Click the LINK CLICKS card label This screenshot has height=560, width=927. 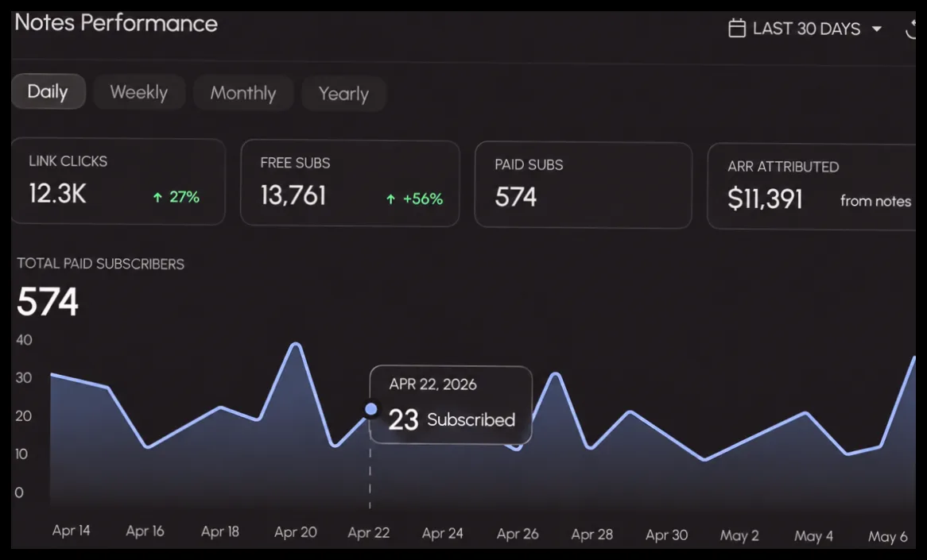point(68,161)
